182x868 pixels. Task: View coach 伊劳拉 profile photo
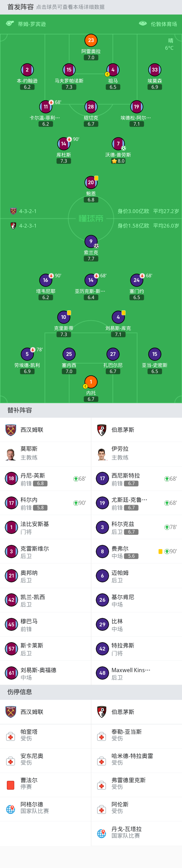[102, 454]
